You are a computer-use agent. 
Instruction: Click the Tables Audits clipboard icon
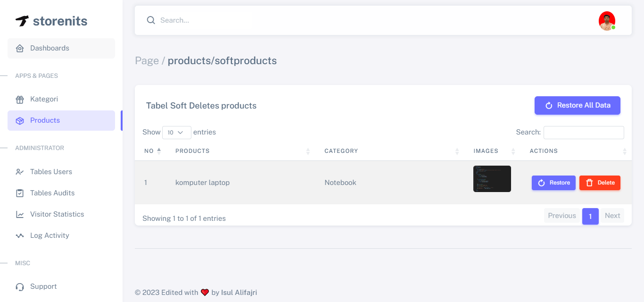(x=20, y=193)
